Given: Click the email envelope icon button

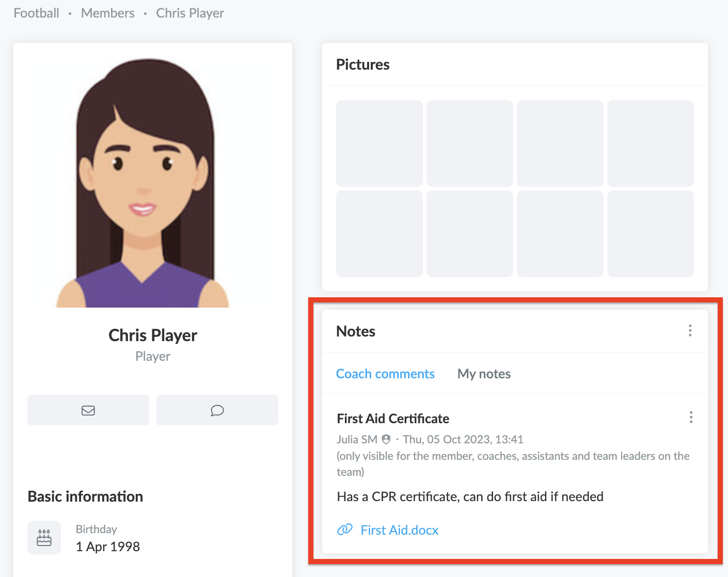Looking at the screenshot, I should (x=88, y=410).
